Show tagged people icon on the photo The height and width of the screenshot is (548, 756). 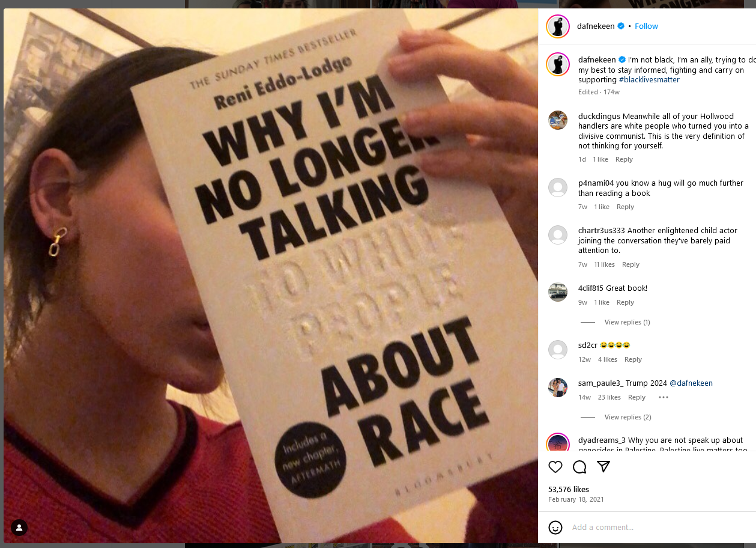coord(19,528)
